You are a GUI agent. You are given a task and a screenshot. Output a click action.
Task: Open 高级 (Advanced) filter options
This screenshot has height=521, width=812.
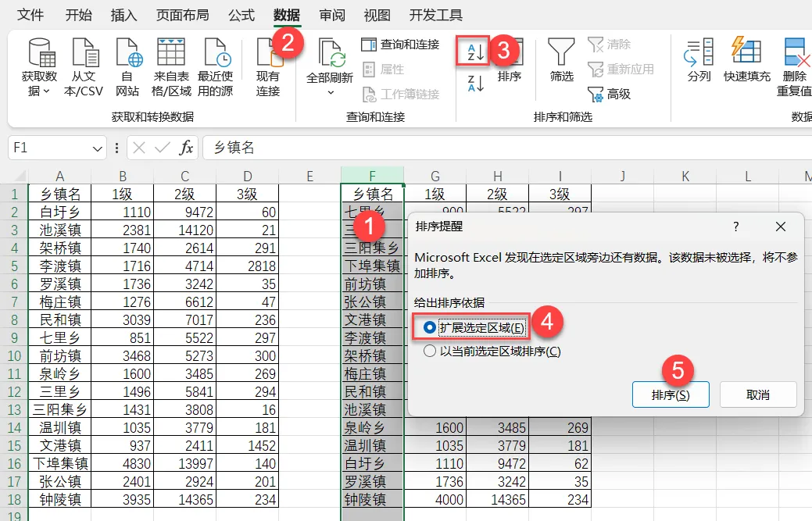pos(610,95)
